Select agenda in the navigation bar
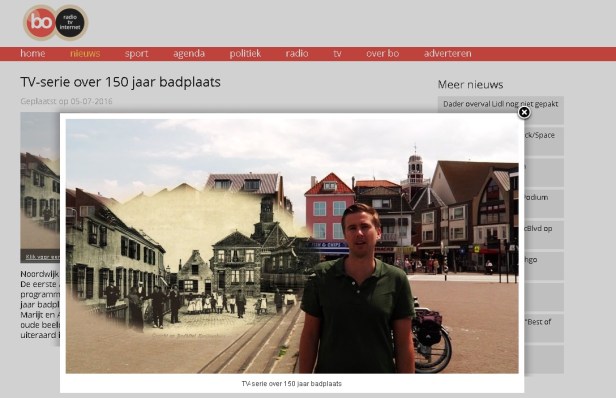Viewport: 616px width, 398px height. [x=189, y=53]
